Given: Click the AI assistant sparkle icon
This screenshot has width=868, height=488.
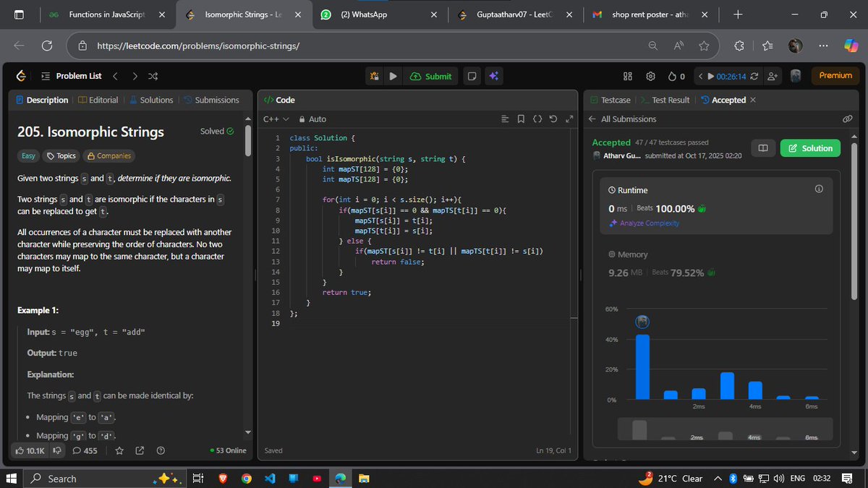Looking at the screenshot, I should click(494, 75).
